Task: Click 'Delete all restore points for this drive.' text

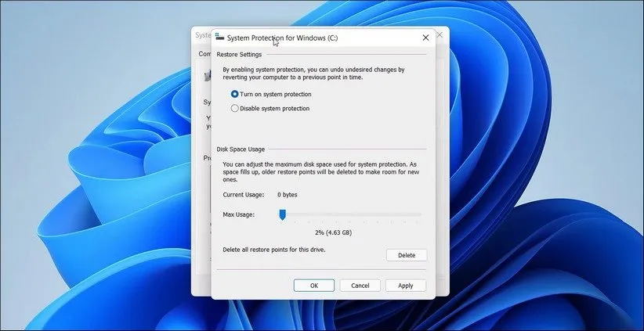Action: [274, 250]
